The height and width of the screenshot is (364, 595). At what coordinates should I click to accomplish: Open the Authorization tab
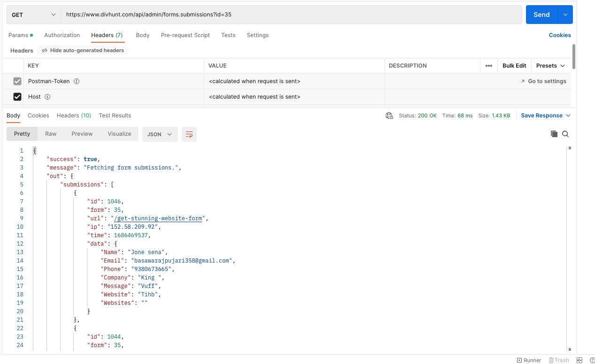62,35
